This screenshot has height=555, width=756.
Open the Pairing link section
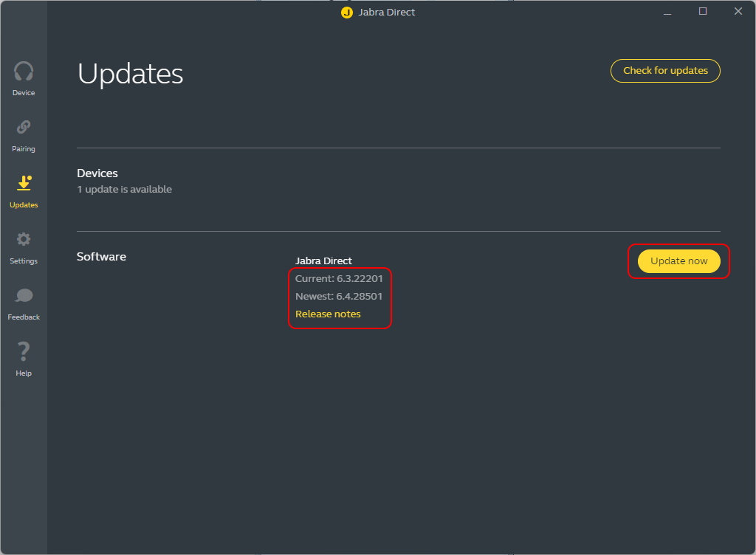pos(24,136)
